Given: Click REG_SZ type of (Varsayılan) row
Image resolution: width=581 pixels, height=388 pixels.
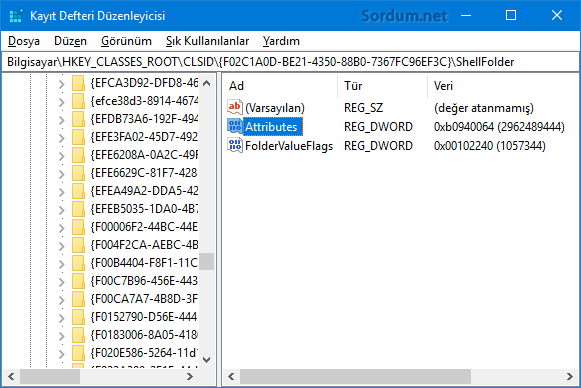Looking at the screenshot, I should point(363,108).
